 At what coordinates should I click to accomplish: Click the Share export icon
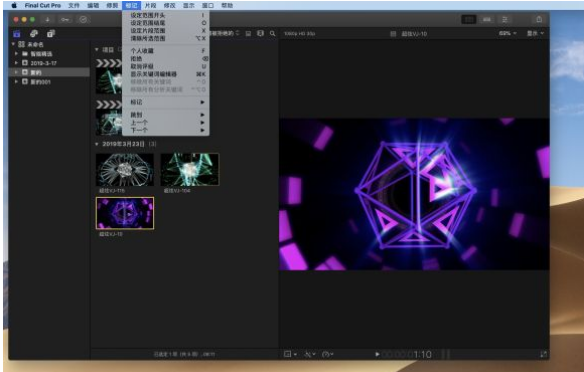tap(539, 19)
